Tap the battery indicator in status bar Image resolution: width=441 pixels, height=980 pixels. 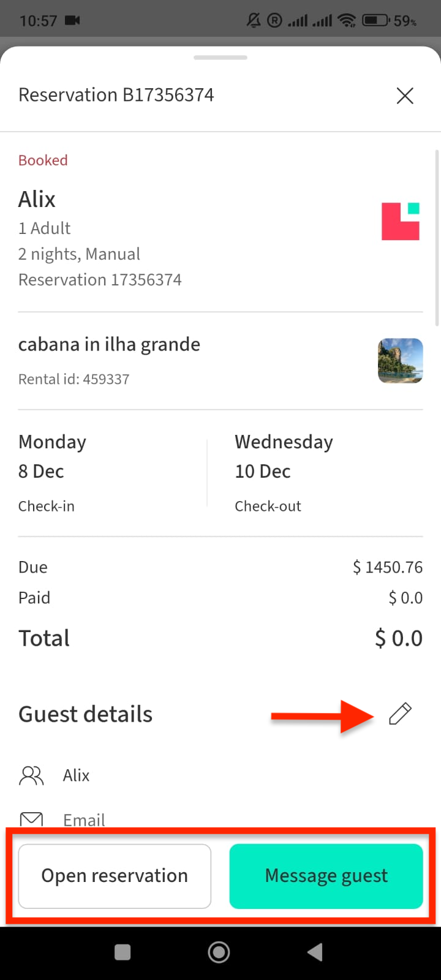375,21
